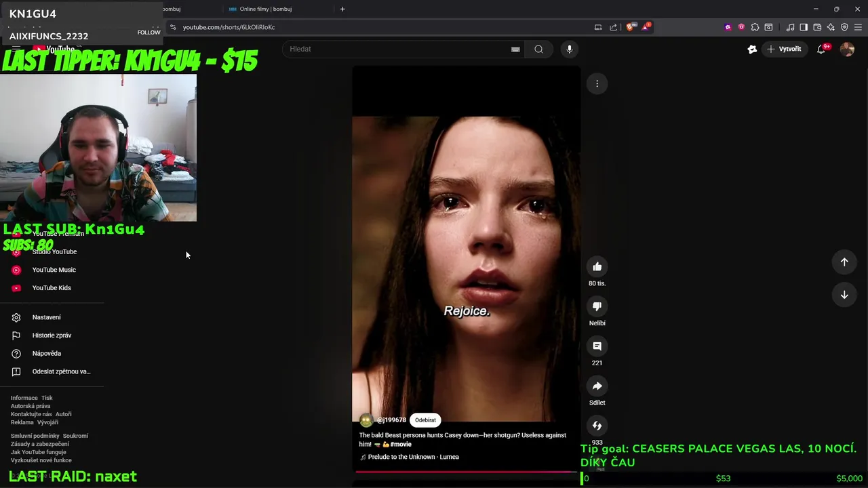Open a new browser tab with plus
The image size is (868, 488).
[x=342, y=9]
